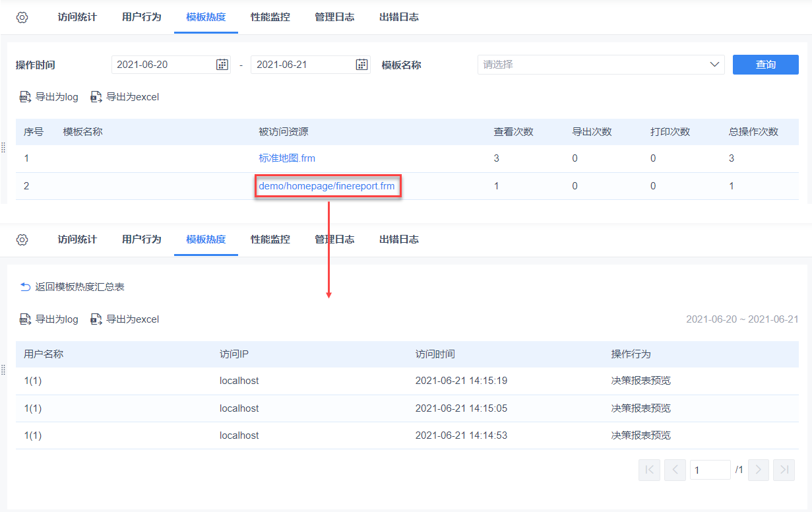Go to previous page in pagination

pos(675,470)
